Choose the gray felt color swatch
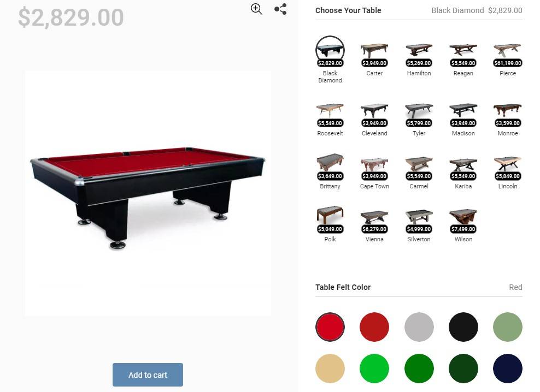The image size is (540, 392). pos(419,327)
